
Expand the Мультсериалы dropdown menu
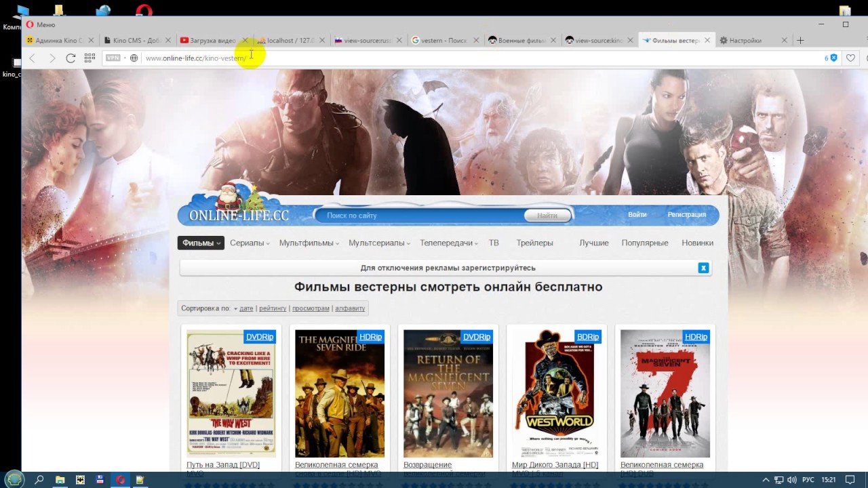(x=380, y=243)
